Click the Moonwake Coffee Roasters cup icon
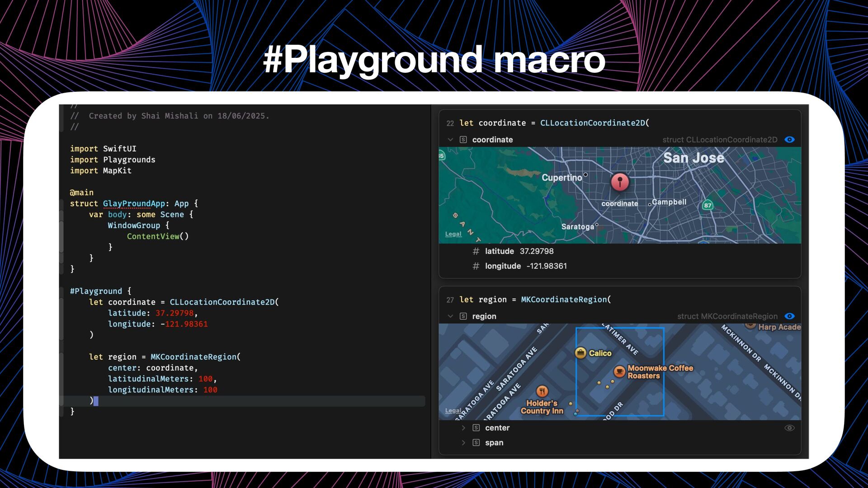This screenshot has height=488, width=868. [x=619, y=371]
